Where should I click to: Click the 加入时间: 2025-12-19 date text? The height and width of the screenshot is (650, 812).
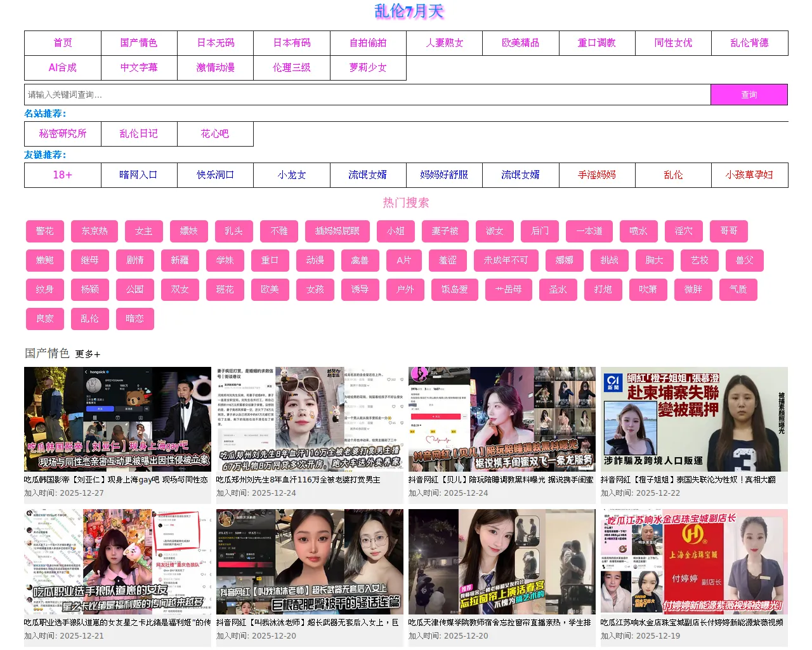click(641, 636)
